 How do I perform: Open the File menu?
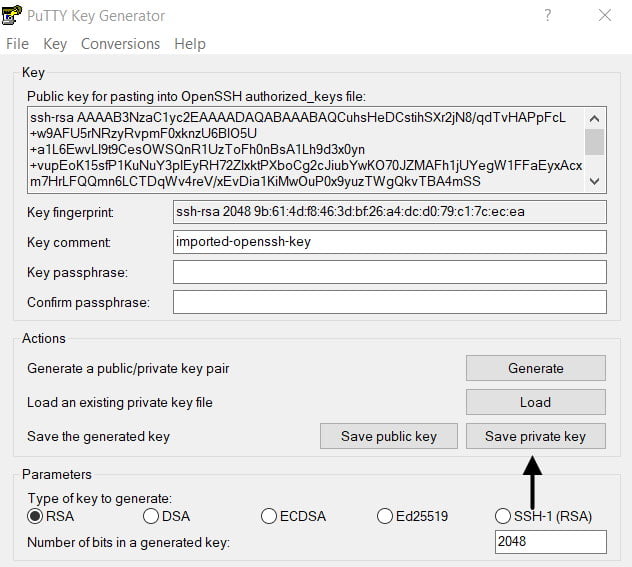[17, 44]
